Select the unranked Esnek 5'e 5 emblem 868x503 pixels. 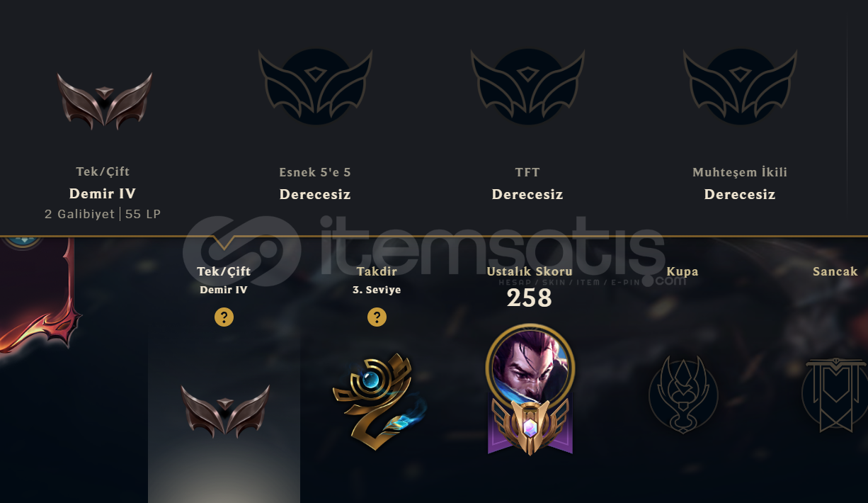tap(315, 86)
